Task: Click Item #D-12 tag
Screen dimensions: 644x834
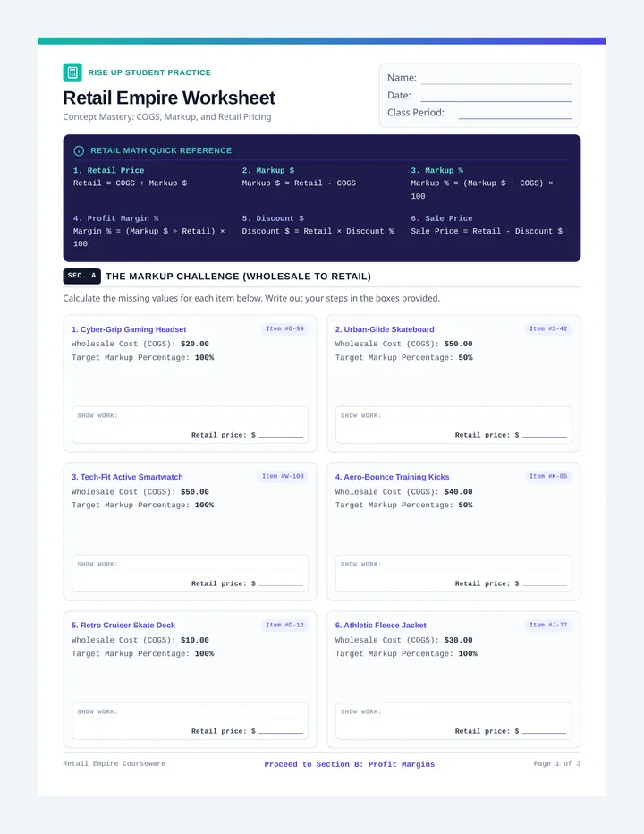Action: pyautogui.click(x=284, y=625)
